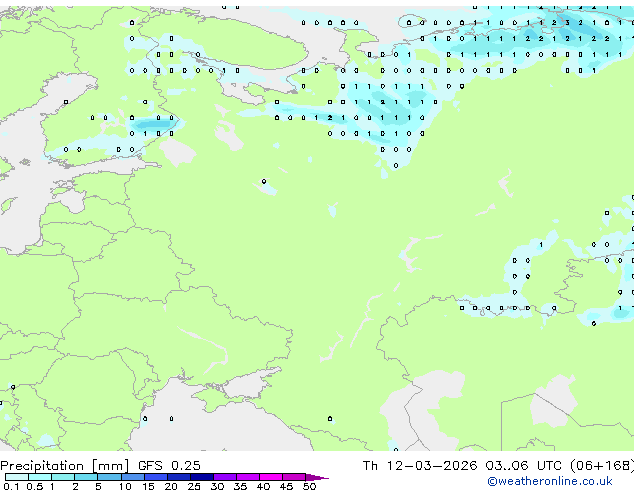
Task: Select the 30–35 mm purple legend swatch
Action: point(225,477)
